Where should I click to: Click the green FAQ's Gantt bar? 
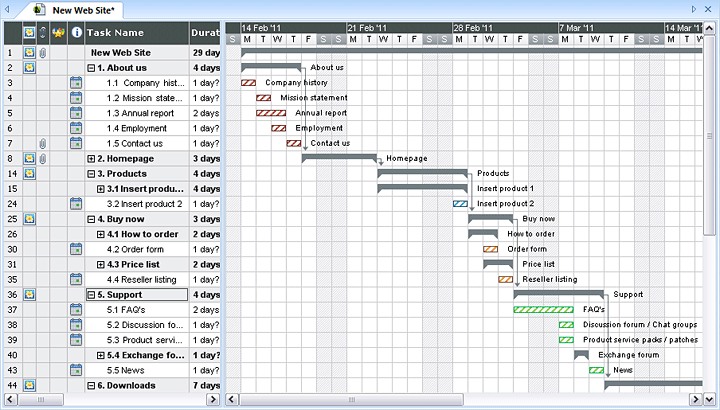(x=543, y=310)
